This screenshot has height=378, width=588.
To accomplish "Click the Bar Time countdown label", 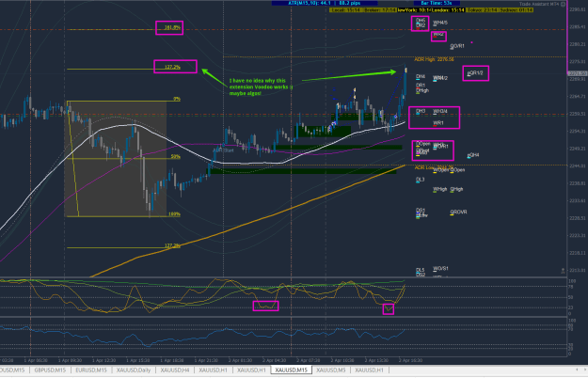I will click(437, 3).
